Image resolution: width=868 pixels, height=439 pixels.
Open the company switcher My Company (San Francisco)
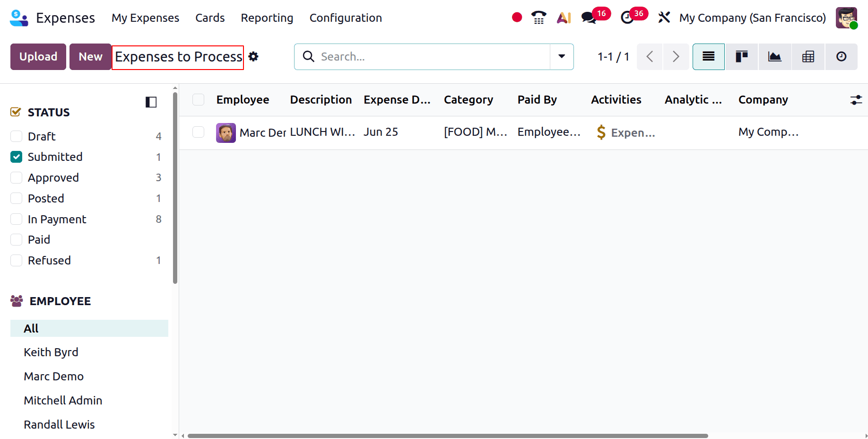point(753,18)
